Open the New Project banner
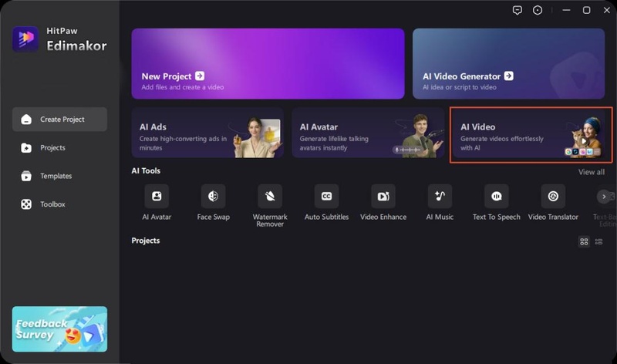Image resolution: width=617 pixels, height=364 pixels. tap(268, 64)
